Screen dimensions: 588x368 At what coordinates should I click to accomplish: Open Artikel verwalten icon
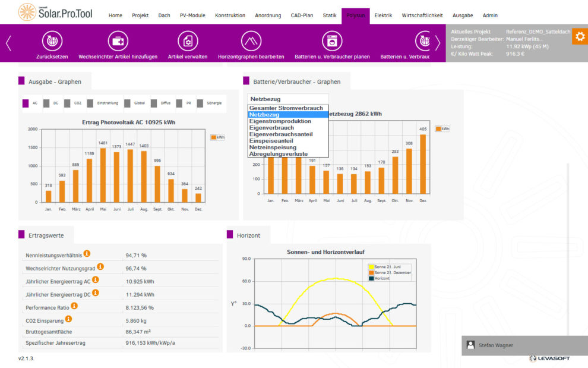188,41
